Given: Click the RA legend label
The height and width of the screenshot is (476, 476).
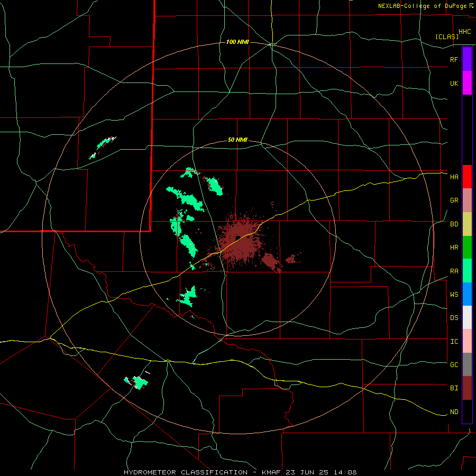Looking at the screenshot, I should [x=454, y=271].
